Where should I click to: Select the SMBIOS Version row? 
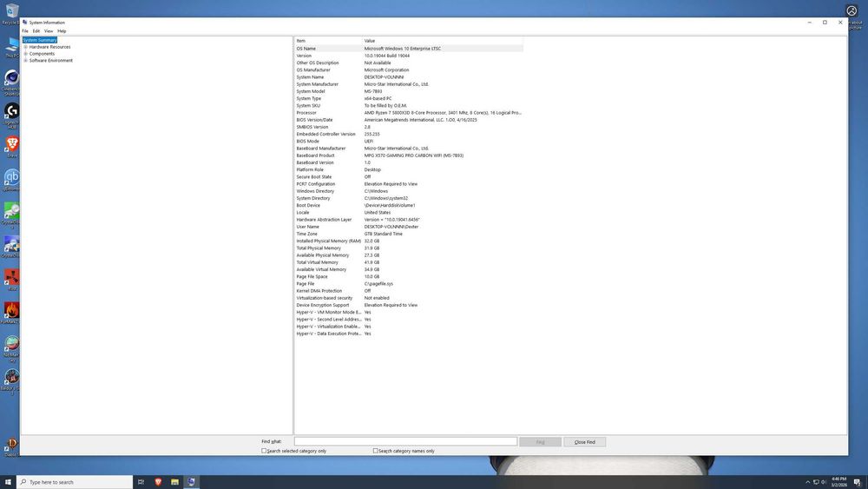click(x=409, y=127)
